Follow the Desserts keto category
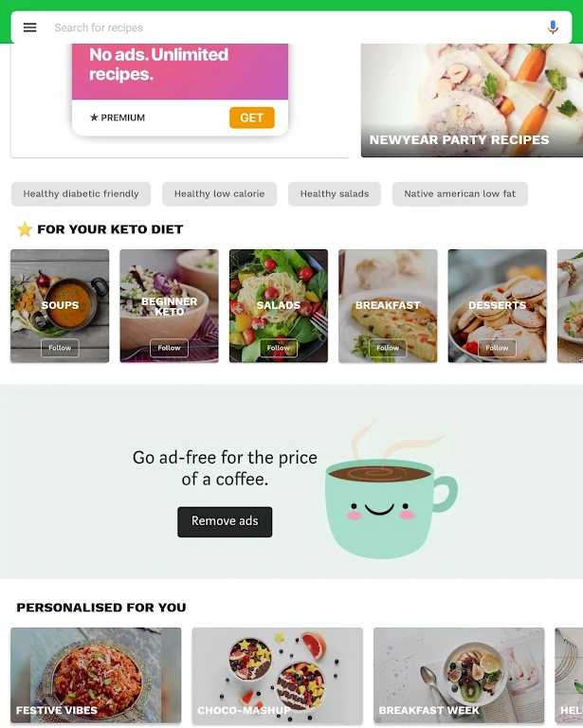The width and height of the screenshot is (583, 728). coord(497,348)
